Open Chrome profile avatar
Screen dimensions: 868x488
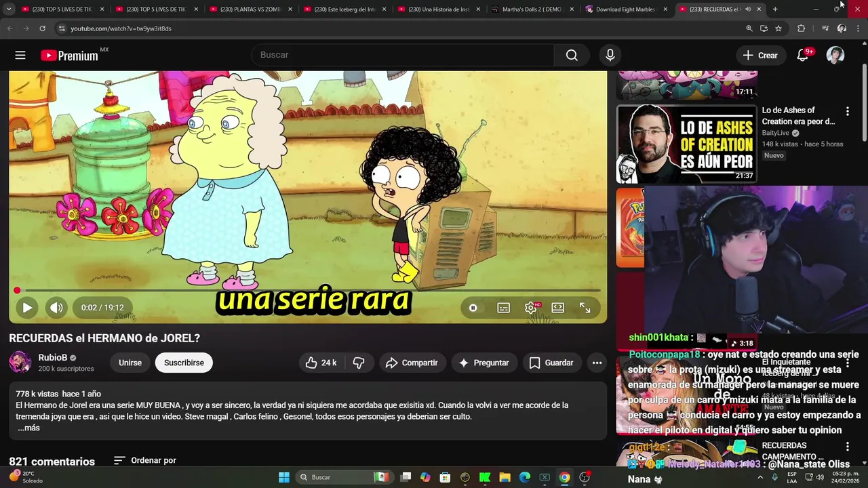(842, 28)
